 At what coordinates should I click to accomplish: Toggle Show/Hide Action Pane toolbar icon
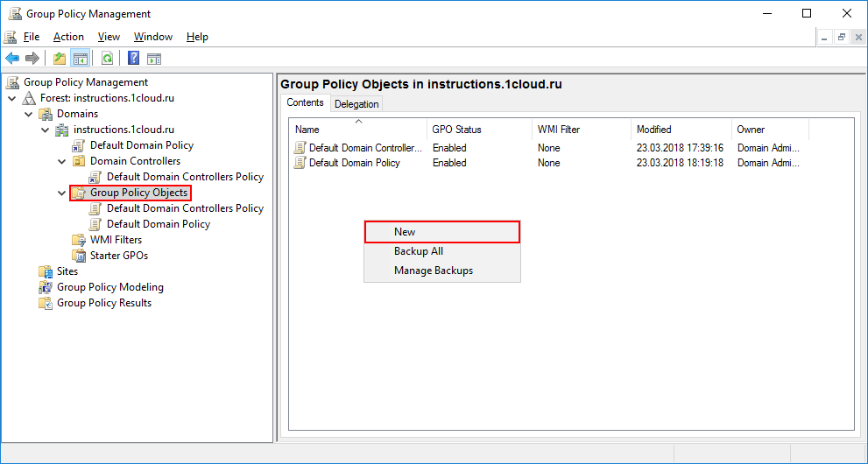154,59
